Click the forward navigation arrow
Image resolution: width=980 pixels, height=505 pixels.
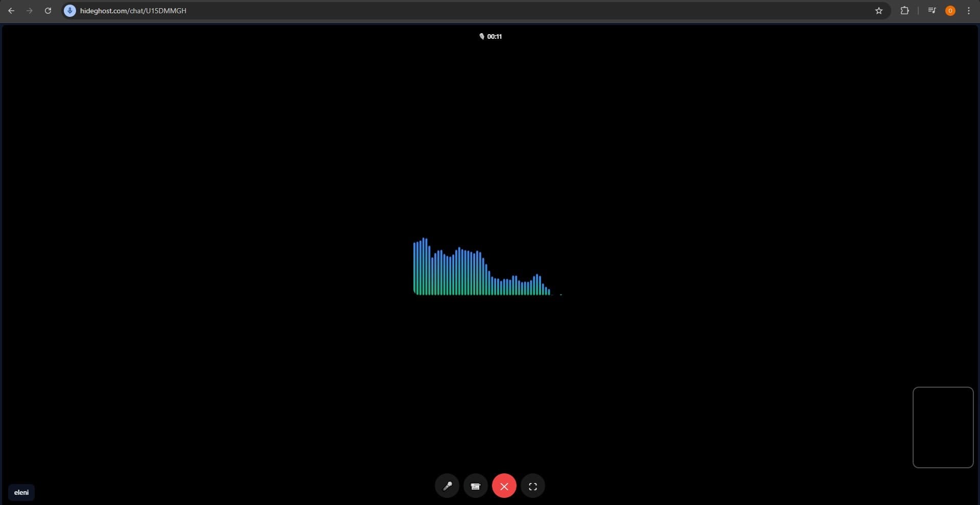29,10
